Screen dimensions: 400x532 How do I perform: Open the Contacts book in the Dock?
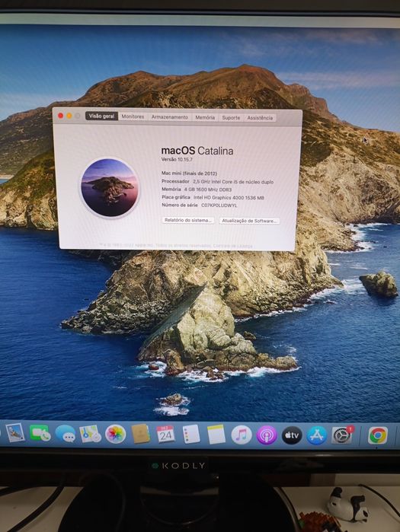point(141,434)
